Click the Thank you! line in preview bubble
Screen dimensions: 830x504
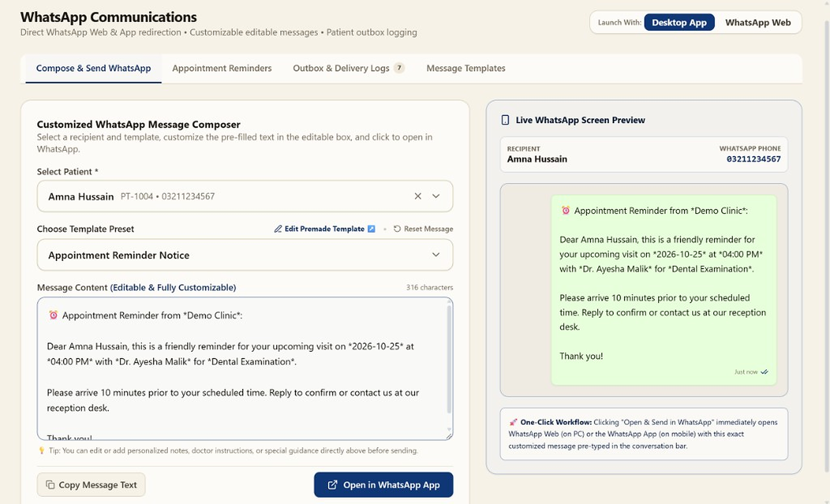[581, 356]
